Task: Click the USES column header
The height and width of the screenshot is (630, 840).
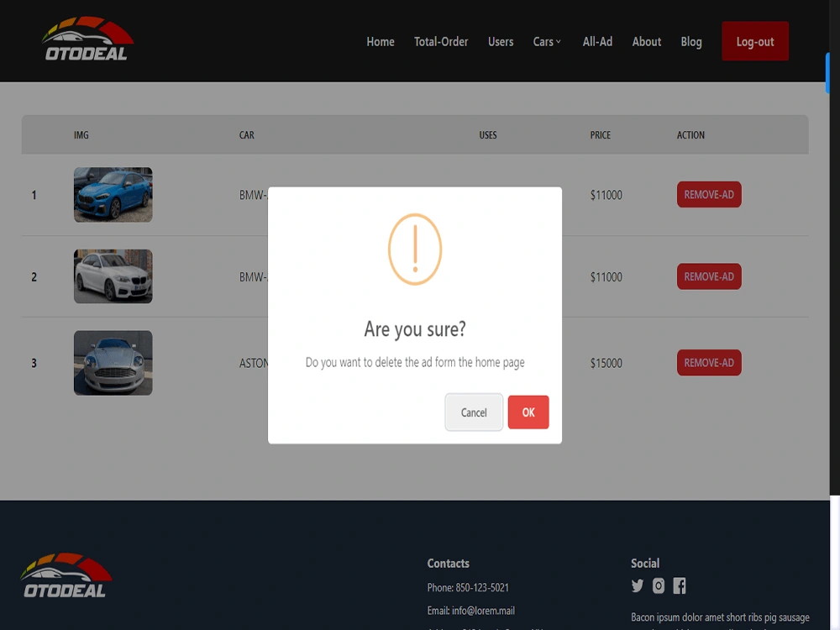Action: 487,135
